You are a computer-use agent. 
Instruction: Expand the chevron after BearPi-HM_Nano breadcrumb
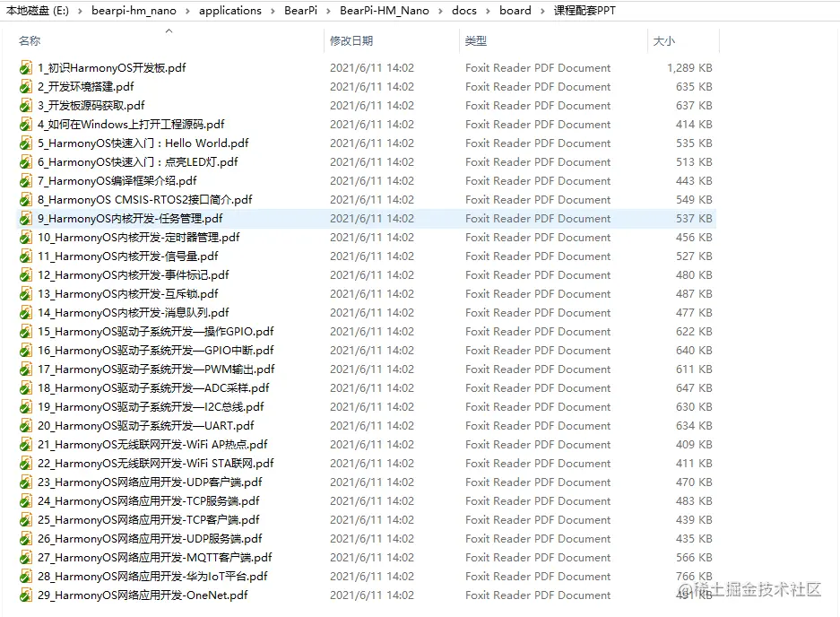(x=440, y=11)
